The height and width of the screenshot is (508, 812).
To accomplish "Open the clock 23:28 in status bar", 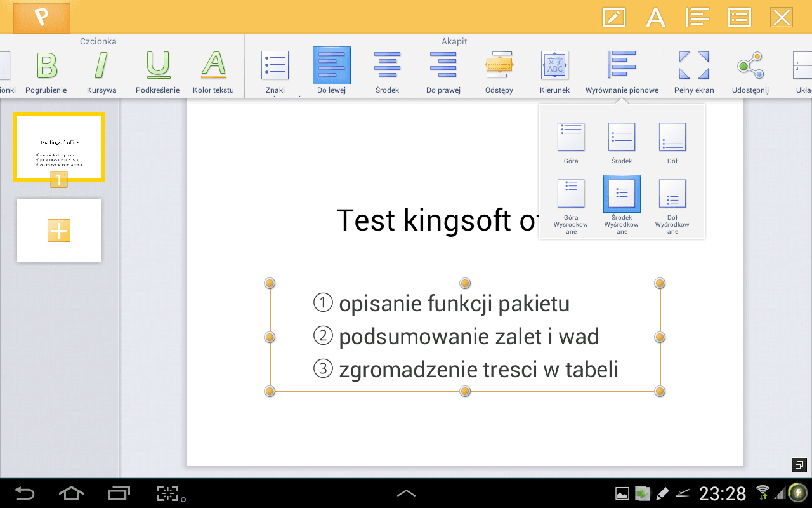I will click(723, 493).
